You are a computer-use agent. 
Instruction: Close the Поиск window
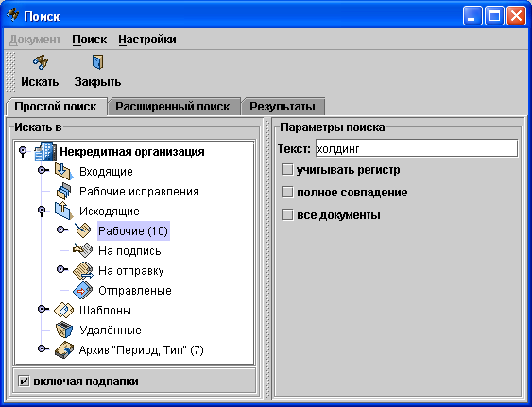(516, 16)
